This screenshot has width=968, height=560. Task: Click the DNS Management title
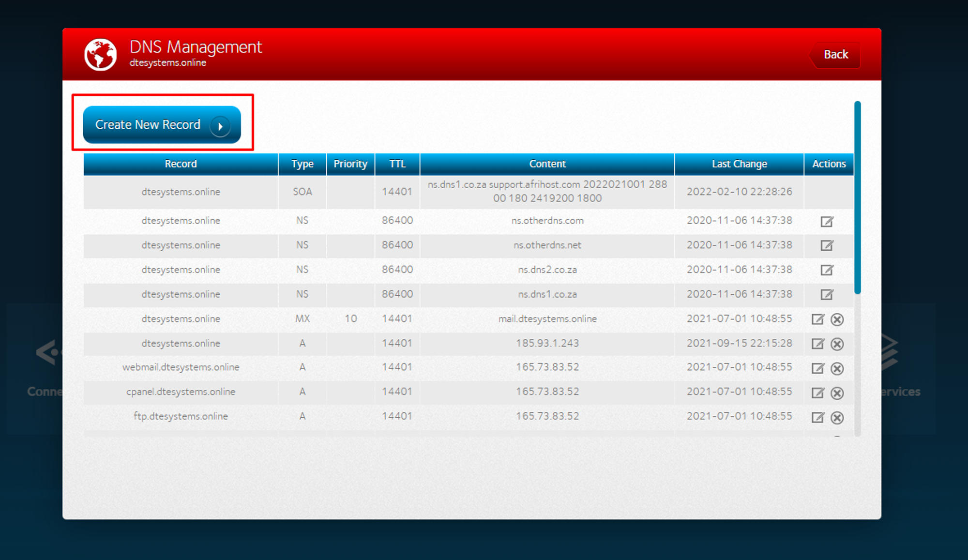(x=196, y=47)
